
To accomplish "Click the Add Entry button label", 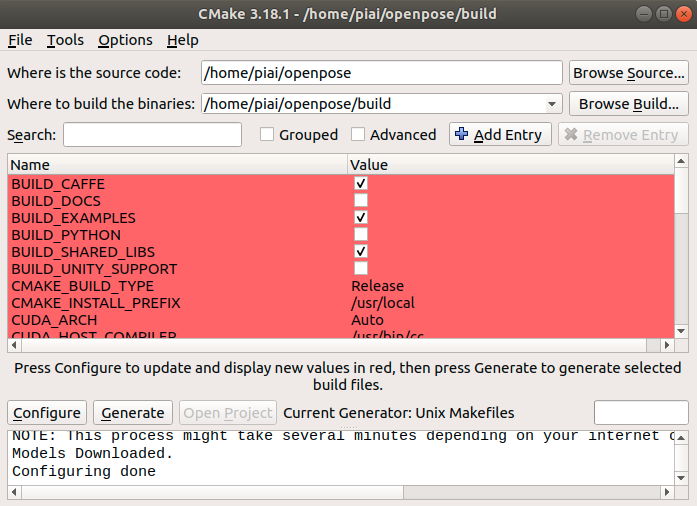I will point(508,135).
